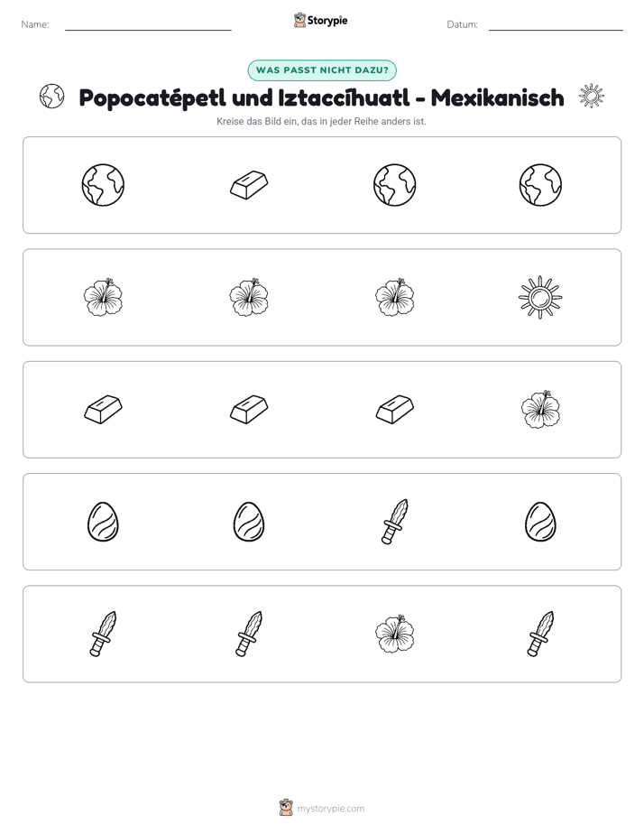Click the sun icon in row two

(x=540, y=297)
